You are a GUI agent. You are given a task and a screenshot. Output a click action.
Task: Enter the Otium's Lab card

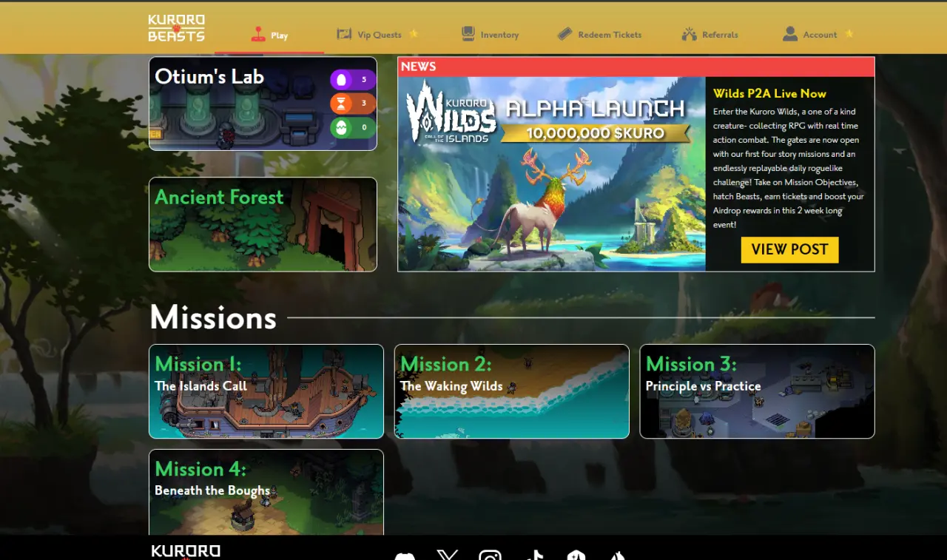point(263,104)
